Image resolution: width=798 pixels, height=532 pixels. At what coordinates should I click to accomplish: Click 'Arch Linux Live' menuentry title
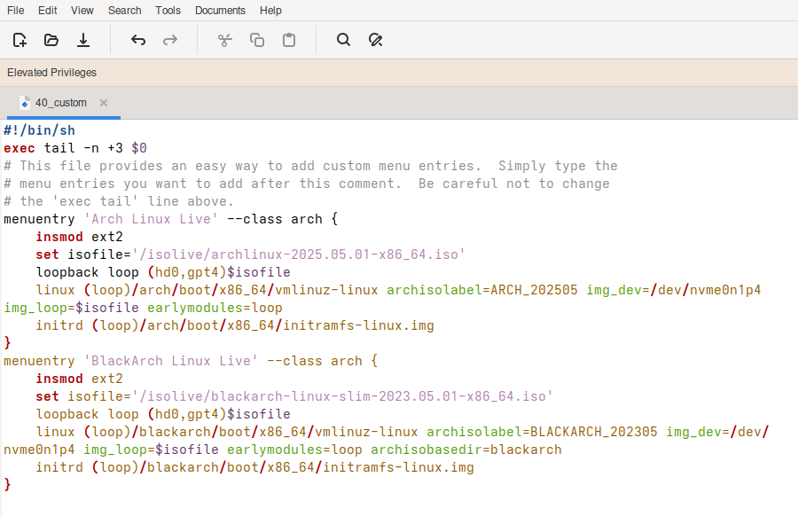tap(151, 219)
